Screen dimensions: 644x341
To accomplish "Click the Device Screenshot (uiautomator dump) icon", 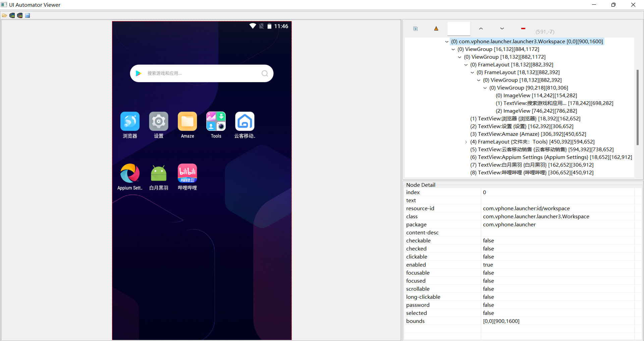I will tap(12, 15).
